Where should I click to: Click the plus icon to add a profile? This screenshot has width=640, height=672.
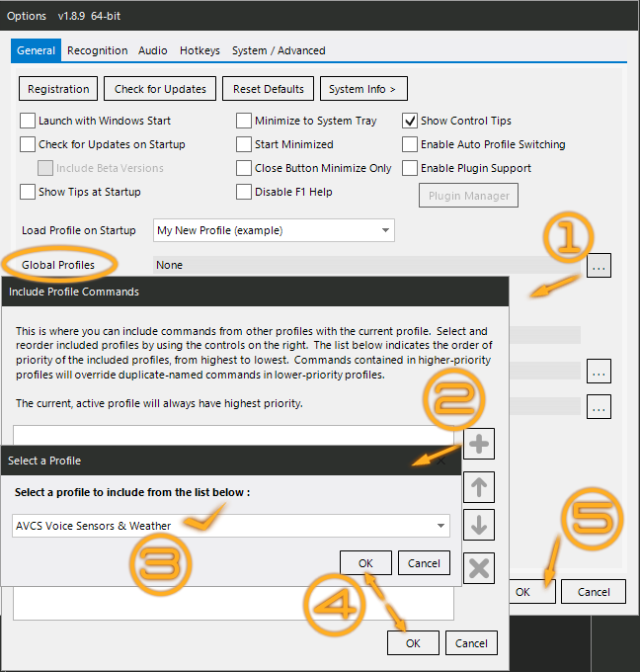479,445
